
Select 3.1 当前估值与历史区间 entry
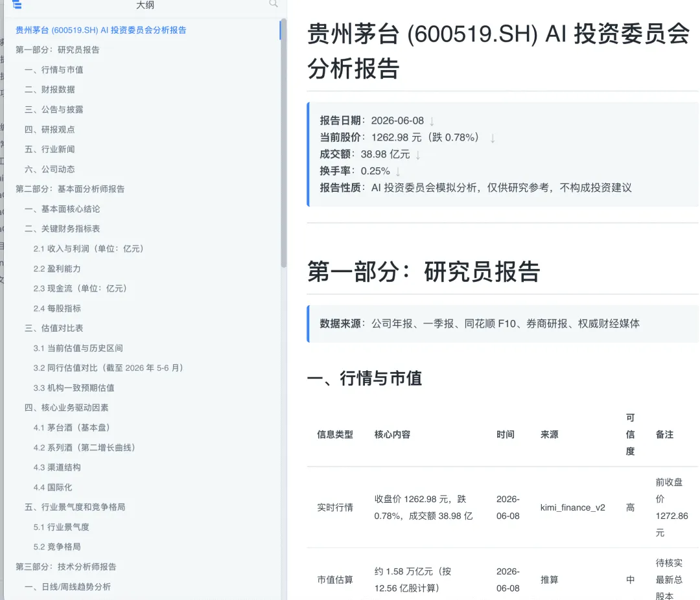click(x=78, y=348)
